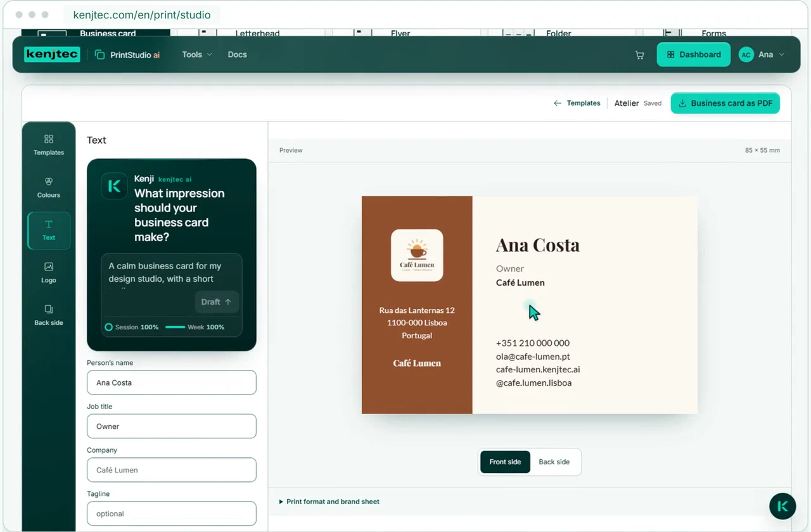
Task: Open the Ana account dropdown
Action: 771,54
